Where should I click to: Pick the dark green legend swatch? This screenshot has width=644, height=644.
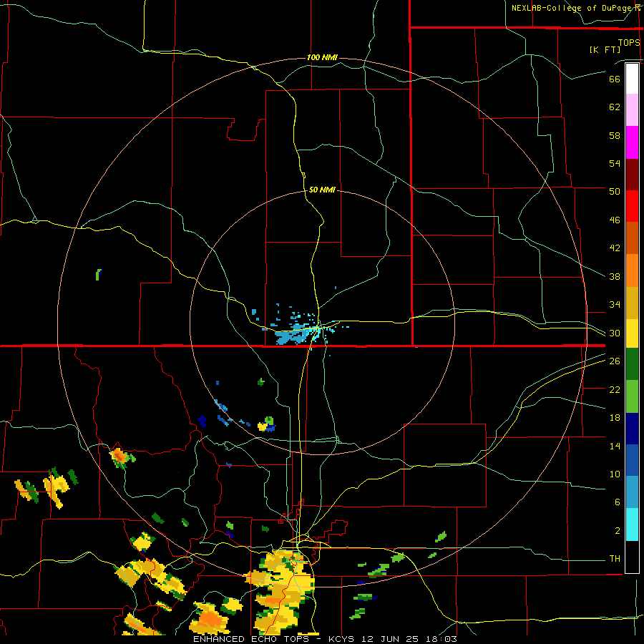point(632,364)
